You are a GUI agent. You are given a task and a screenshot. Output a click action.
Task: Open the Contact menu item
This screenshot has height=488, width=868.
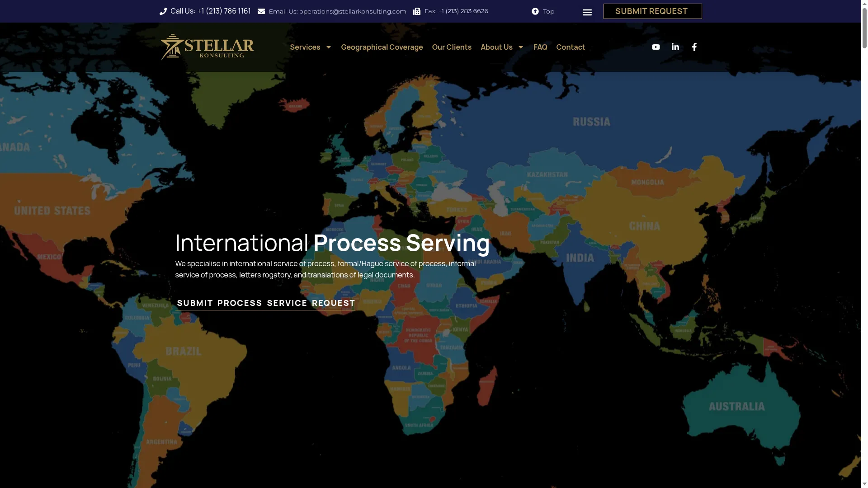571,47
